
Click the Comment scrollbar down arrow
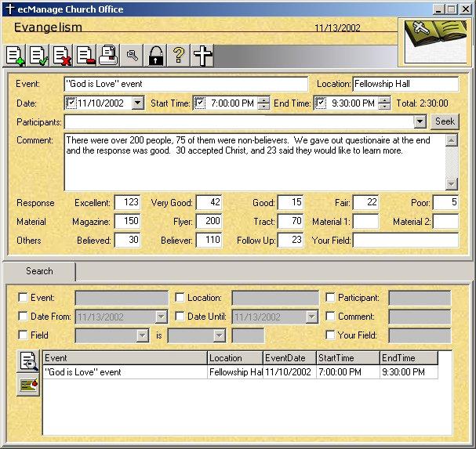pos(452,183)
